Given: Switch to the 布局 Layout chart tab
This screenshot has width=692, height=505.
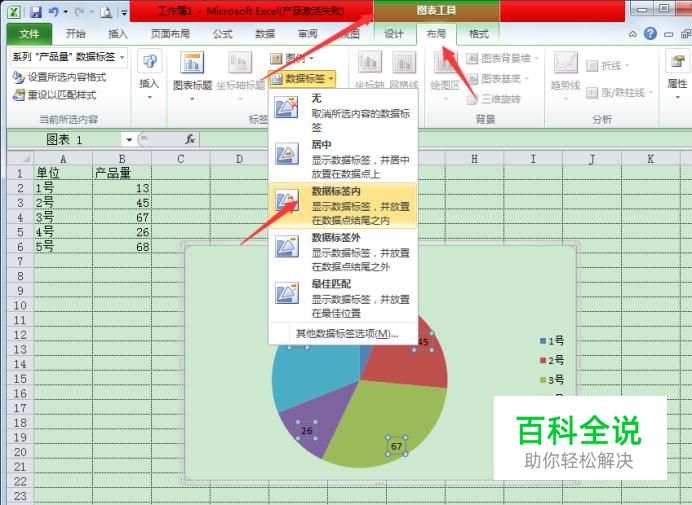Looking at the screenshot, I should pyautogui.click(x=436, y=34).
